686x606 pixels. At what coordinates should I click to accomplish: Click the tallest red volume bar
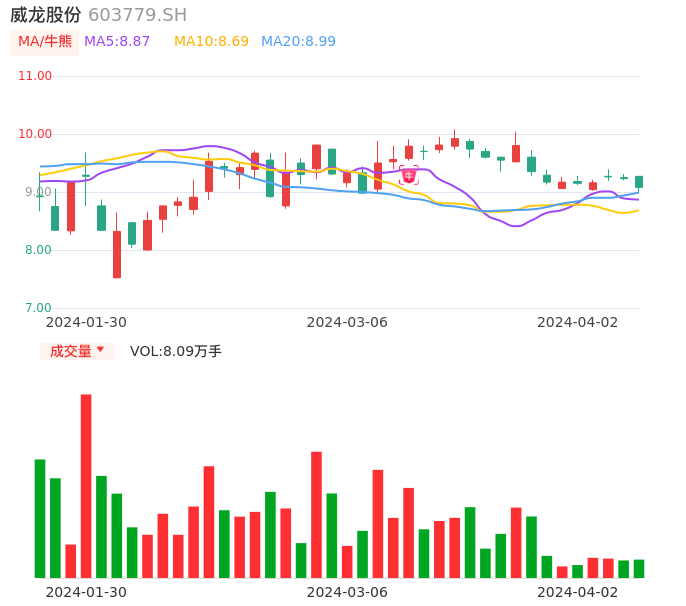tap(86, 486)
